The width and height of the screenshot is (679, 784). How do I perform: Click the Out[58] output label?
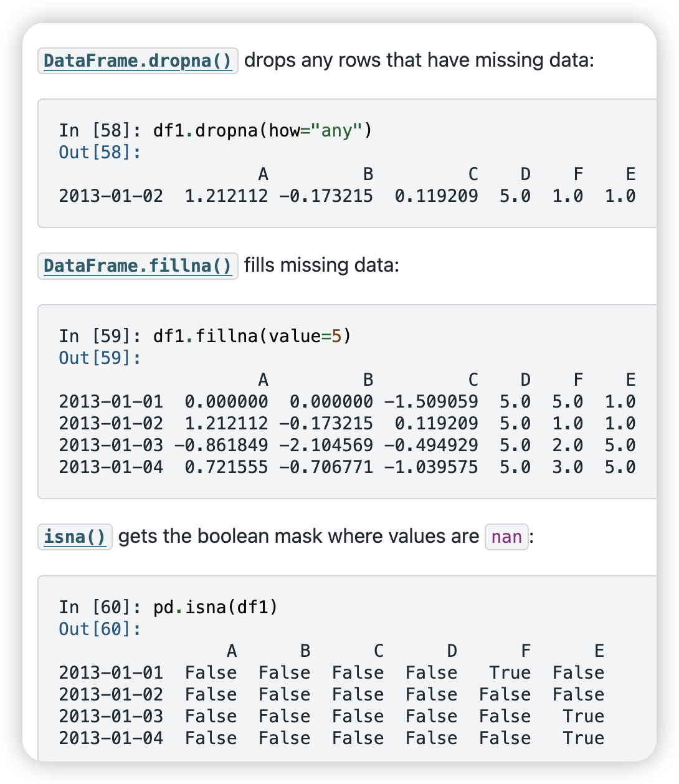(x=100, y=152)
